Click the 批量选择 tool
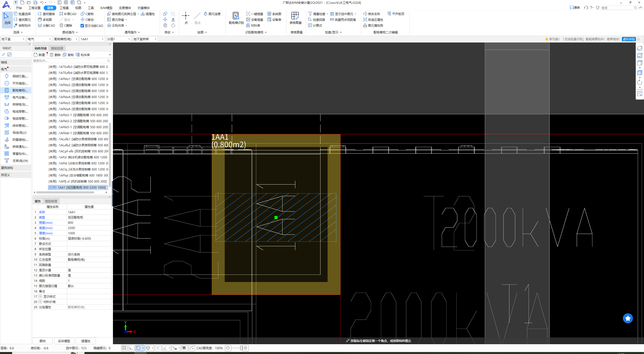This screenshot has height=354, width=644. (x=22, y=14)
